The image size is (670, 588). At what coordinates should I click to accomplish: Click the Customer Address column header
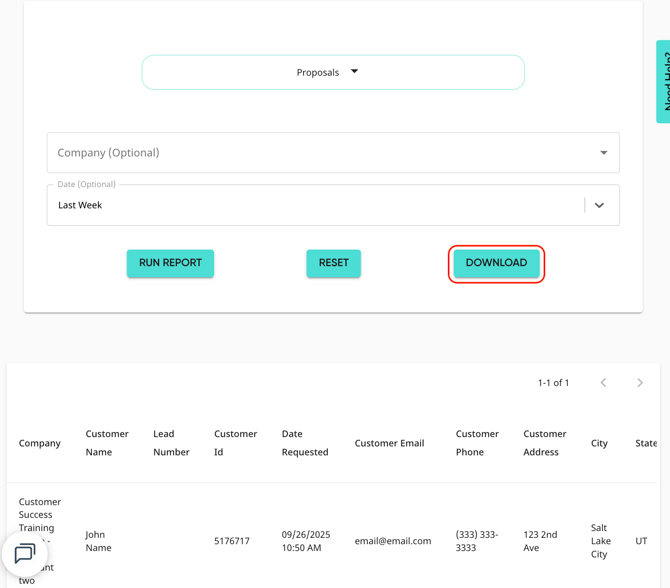pos(545,443)
